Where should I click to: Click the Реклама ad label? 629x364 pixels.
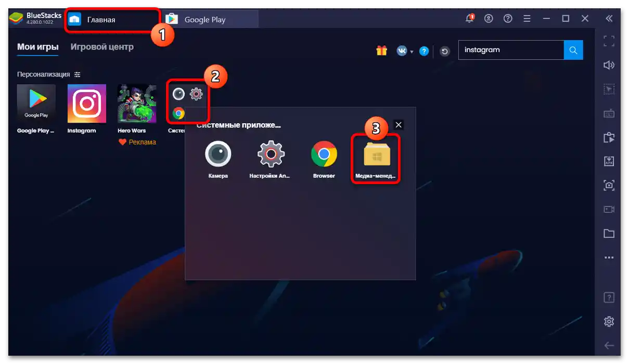[x=137, y=142]
